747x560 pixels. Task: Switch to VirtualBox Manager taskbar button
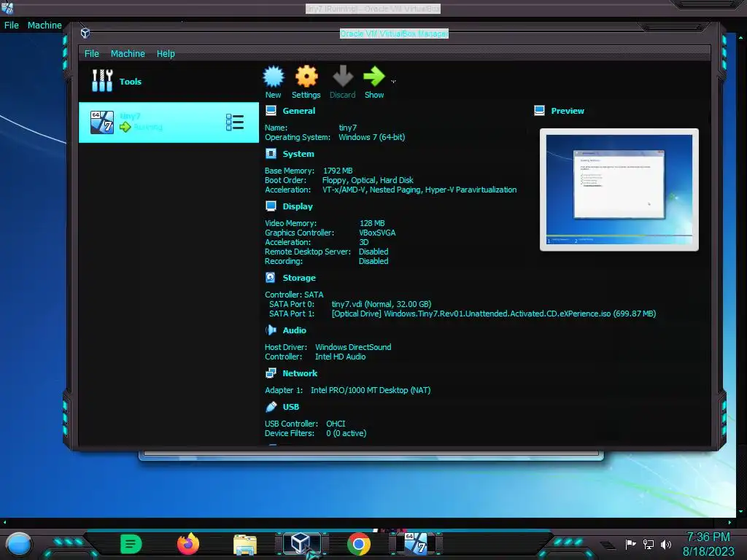(301, 543)
